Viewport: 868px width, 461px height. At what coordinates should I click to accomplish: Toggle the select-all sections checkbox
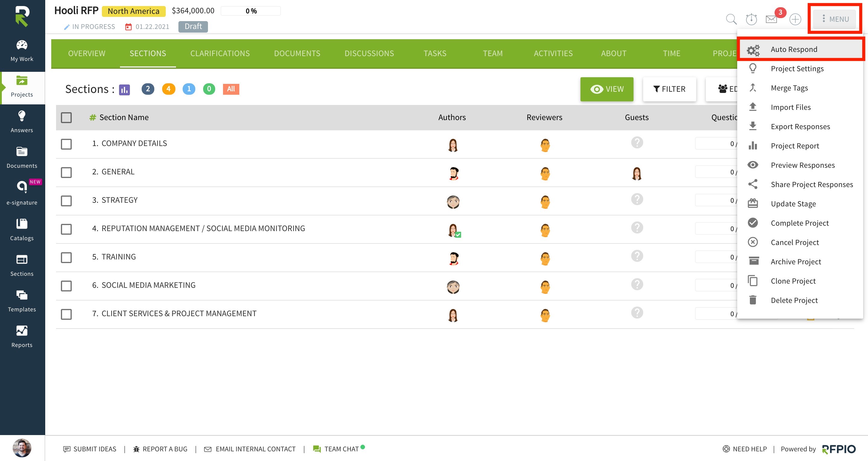(66, 117)
